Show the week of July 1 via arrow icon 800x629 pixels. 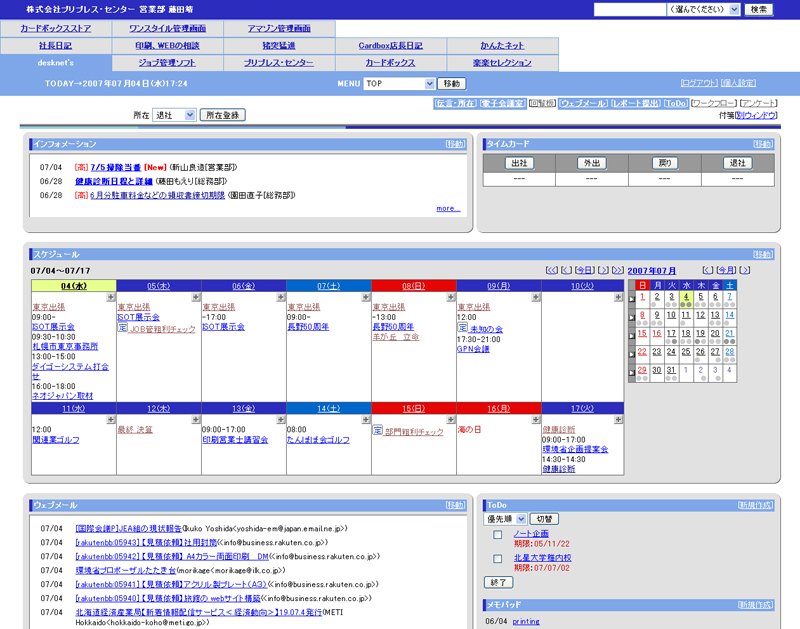pos(632,299)
